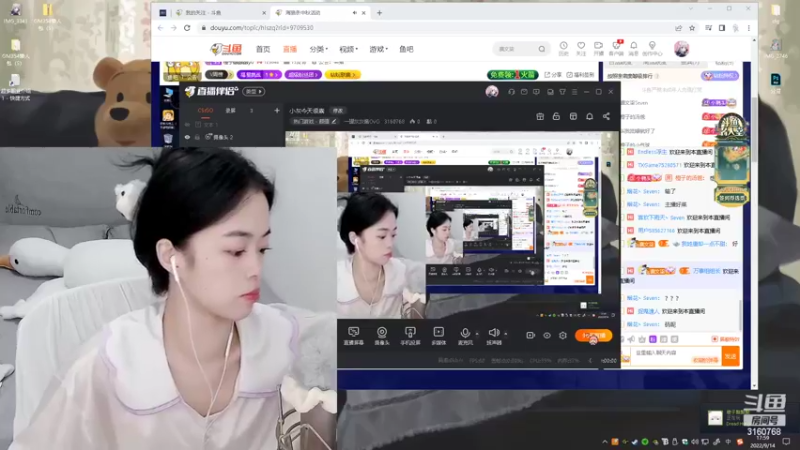Mute the active Chrome tab via its speaker icon
This screenshot has width=800, height=450.
354,13
